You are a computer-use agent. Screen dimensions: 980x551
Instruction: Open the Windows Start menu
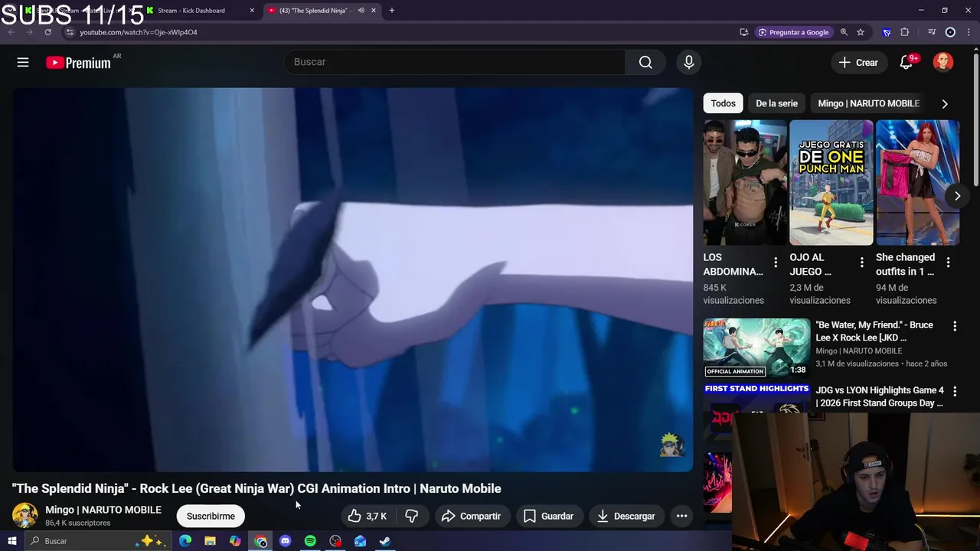click(11, 541)
